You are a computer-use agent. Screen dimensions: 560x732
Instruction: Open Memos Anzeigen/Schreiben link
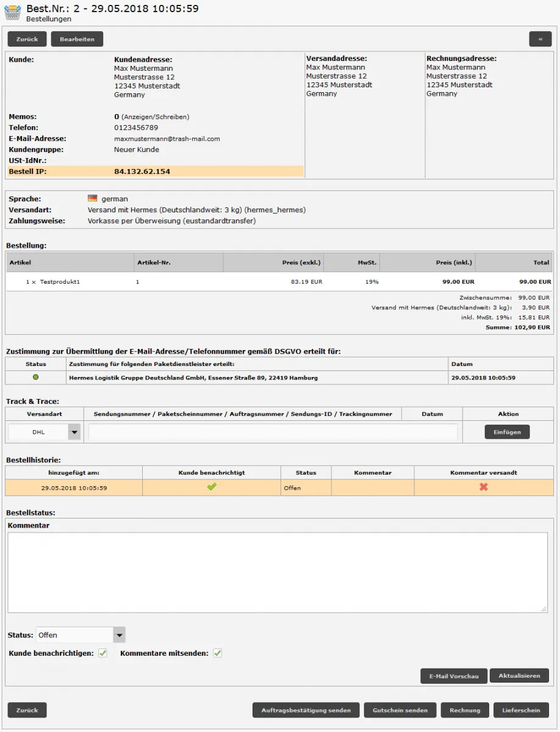click(155, 117)
